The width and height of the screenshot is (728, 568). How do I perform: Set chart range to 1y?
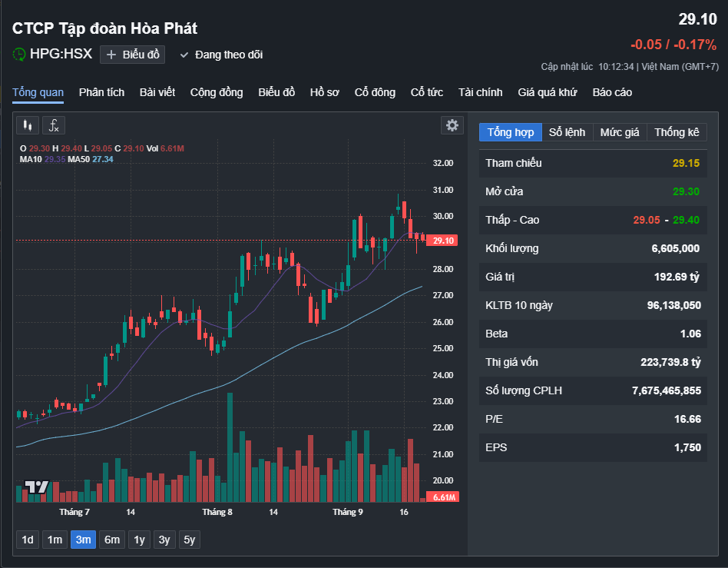coord(139,540)
